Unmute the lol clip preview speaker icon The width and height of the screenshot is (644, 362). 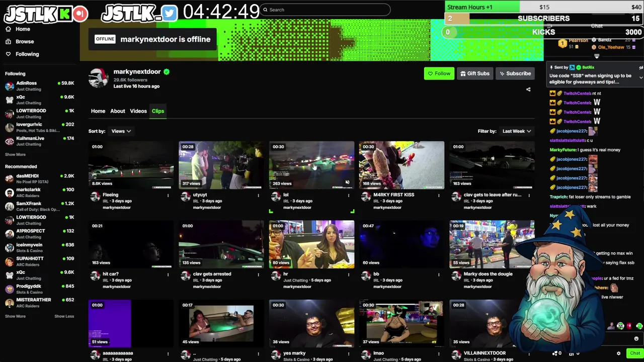point(347,183)
